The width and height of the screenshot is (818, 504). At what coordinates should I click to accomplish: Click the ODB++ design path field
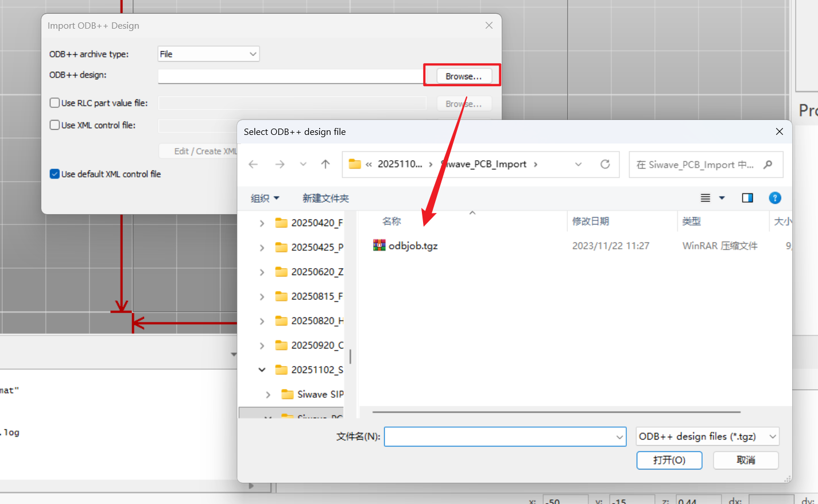point(292,76)
